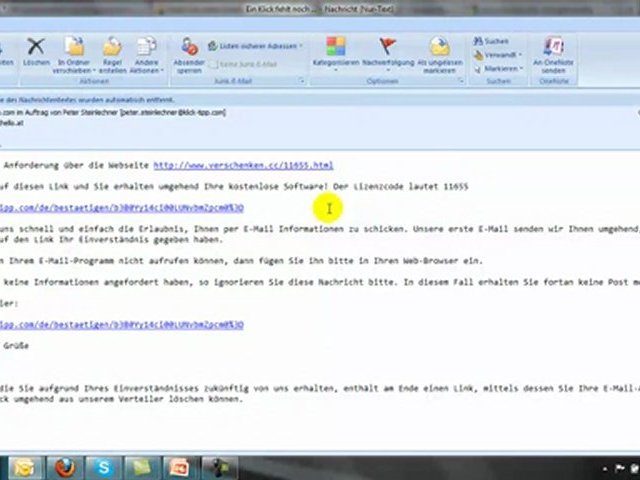Screen dimensions: 640x480
Task: Open Skype from the taskbar
Action: point(104,467)
